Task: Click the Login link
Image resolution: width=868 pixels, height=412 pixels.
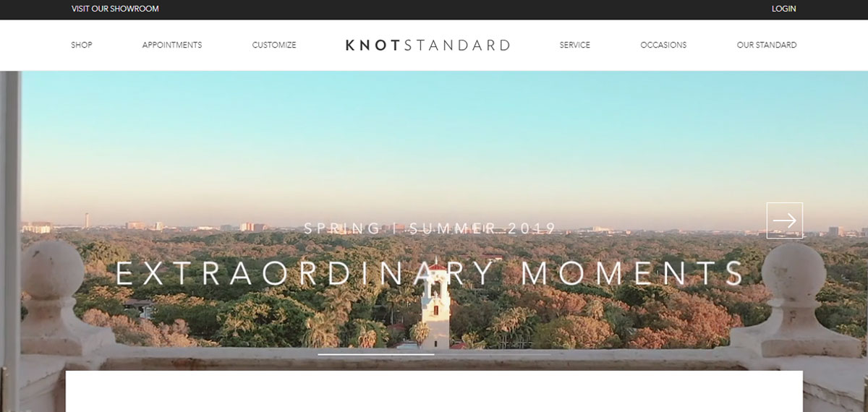Action: (784, 9)
